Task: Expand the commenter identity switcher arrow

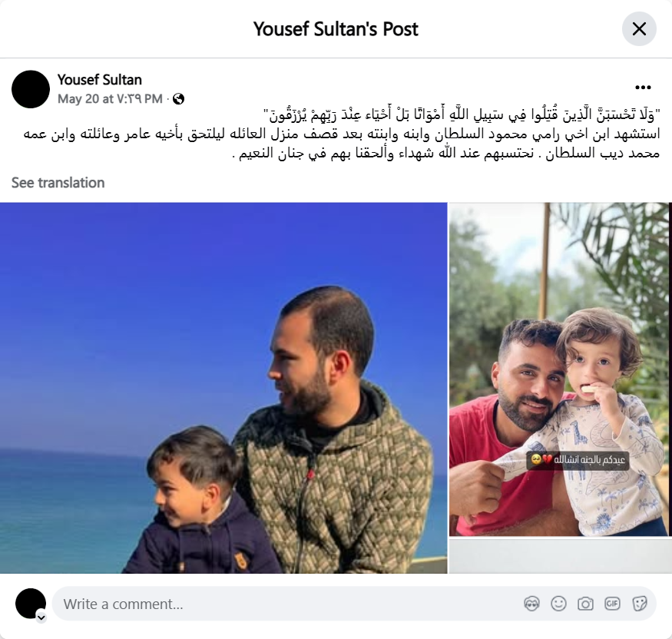Action: (x=41, y=617)
